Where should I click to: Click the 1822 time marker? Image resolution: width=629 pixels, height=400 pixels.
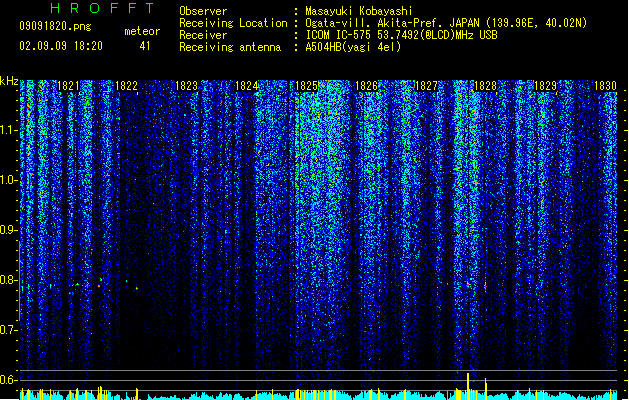click(126, 86)
